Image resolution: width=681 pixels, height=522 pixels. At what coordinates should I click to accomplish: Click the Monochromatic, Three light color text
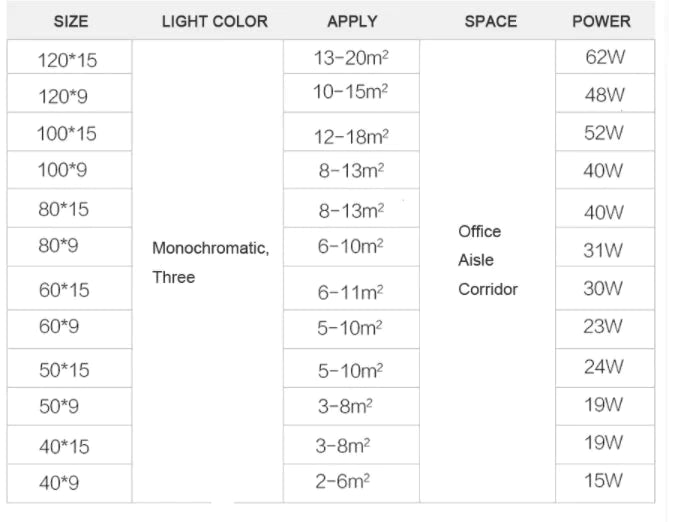click(x=210, y=262)
